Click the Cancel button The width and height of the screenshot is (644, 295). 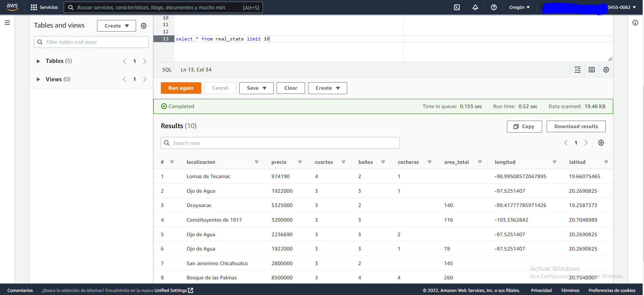coord(220,88)
